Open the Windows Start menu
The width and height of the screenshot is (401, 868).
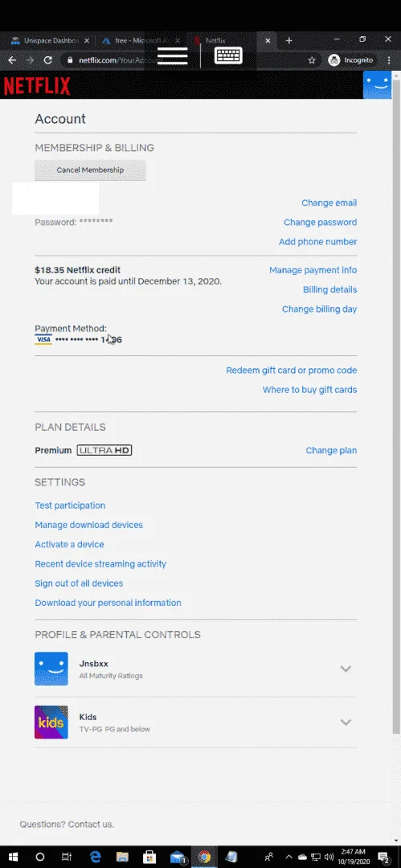[13, 857]
